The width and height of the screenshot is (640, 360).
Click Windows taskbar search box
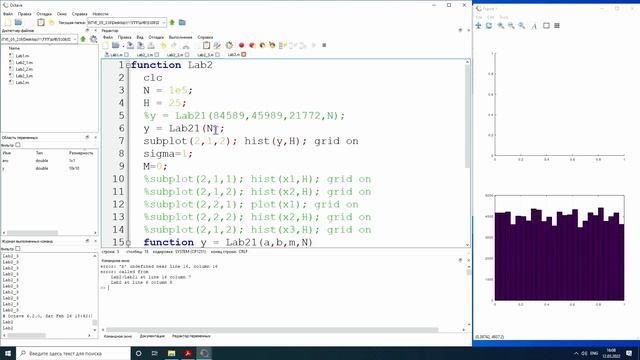click(x=73, y=353)
